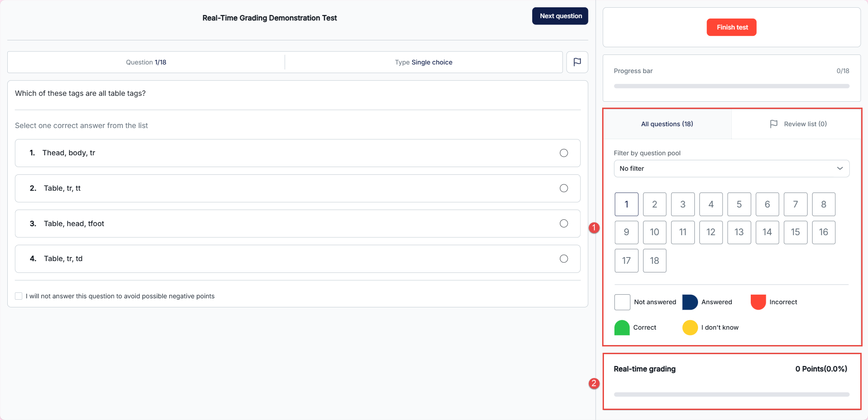Choose the Table, tr, td radio button
868x420 pixels.
click(x=564, y=259)
